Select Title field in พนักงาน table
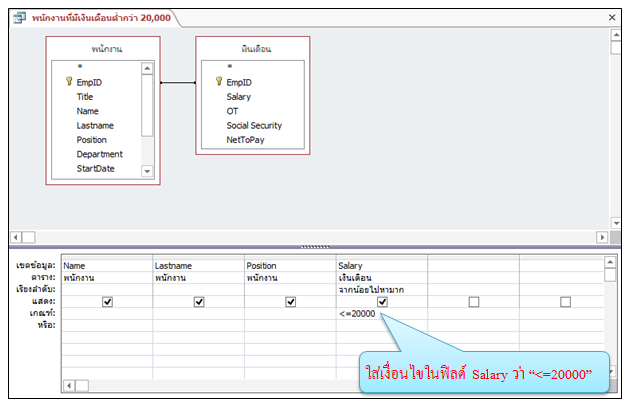The image size is (628, 403). click(85, 97)
